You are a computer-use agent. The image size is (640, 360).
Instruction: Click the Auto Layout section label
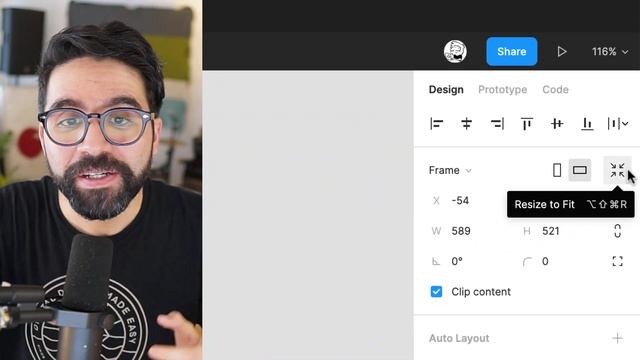pyautogui.click(x=459, y=338)
